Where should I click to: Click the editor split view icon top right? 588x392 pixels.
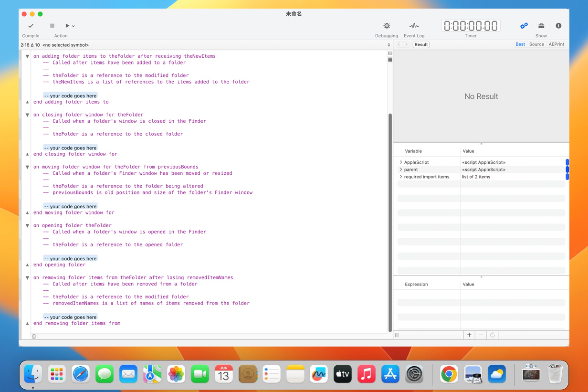pos(390,53)
